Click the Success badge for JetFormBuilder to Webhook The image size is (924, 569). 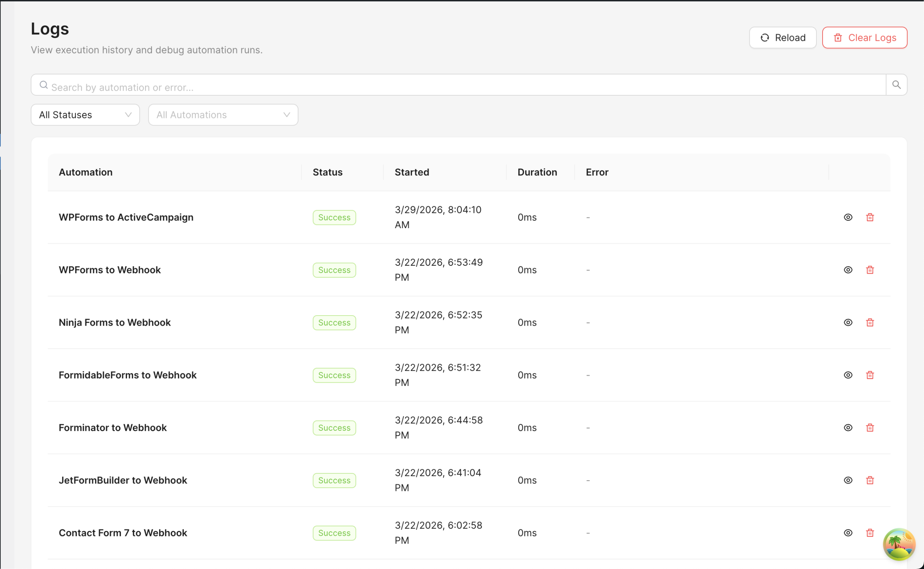[x=334, y=480]
